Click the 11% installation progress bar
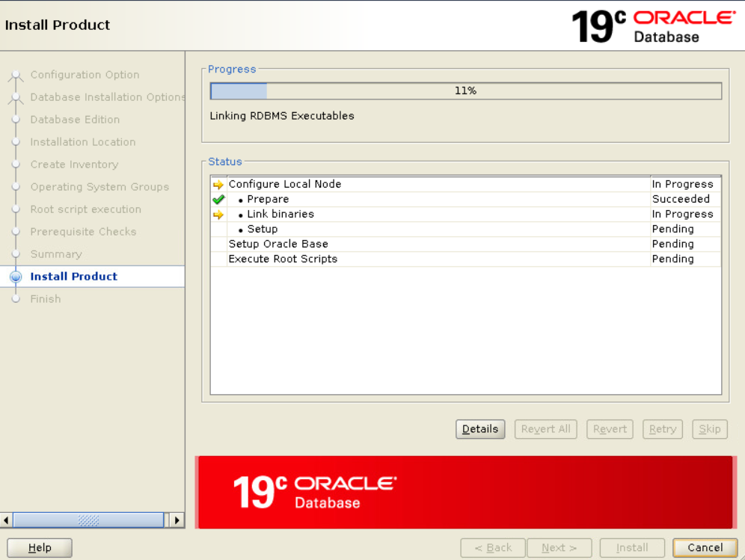745x560 pixels. [x=465, y=90]
